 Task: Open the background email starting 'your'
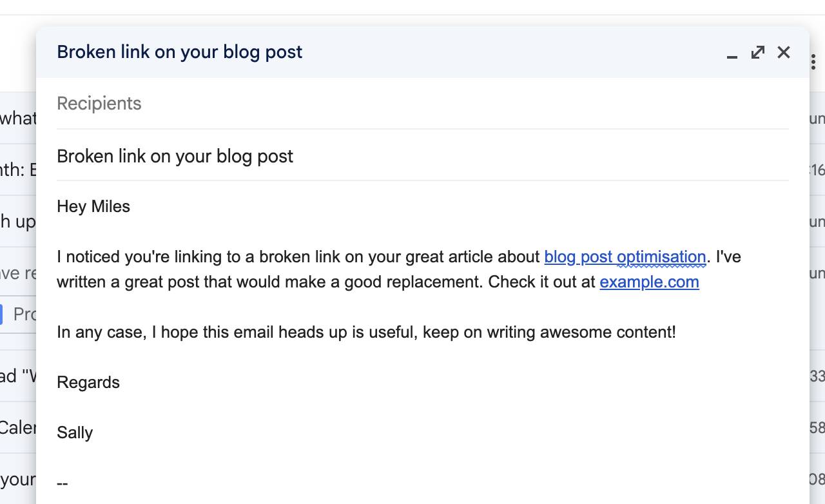[x=18, y=479]
